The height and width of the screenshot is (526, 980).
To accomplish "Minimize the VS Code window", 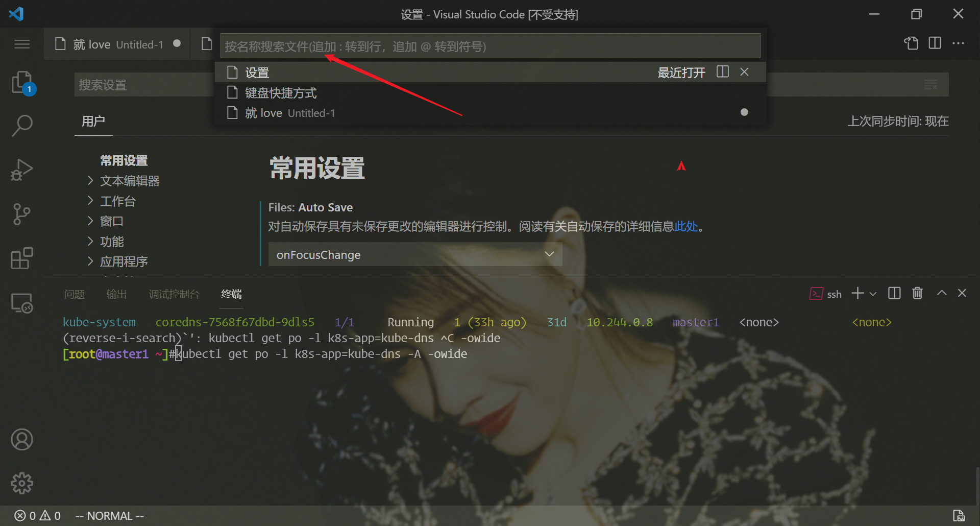I will pos(874,14).
